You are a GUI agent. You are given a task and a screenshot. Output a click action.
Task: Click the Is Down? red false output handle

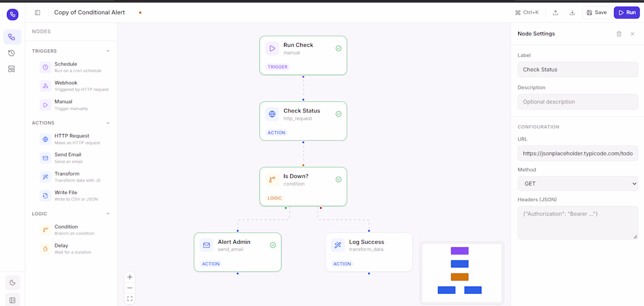[x=320, y=208]
